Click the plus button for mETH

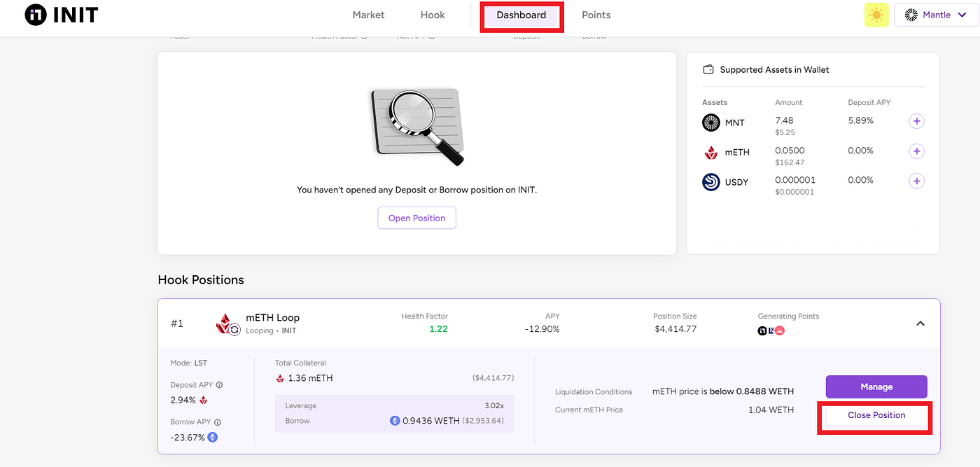tap(916, 151)
